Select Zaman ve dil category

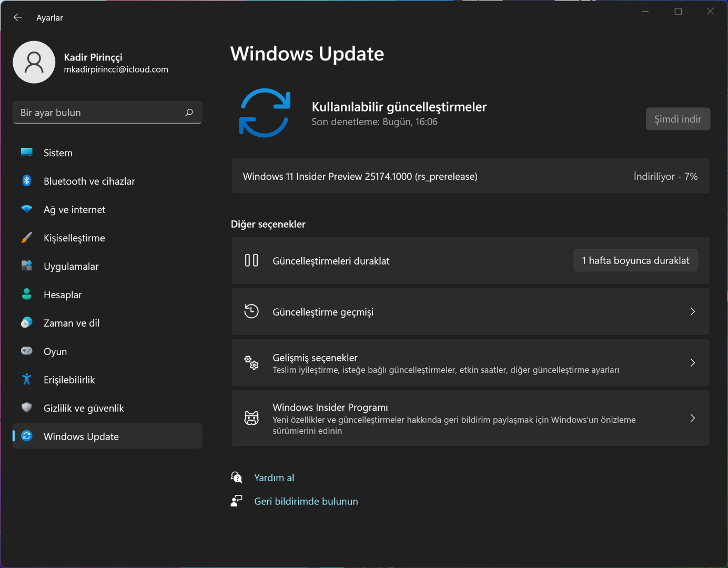coord(107,323)
